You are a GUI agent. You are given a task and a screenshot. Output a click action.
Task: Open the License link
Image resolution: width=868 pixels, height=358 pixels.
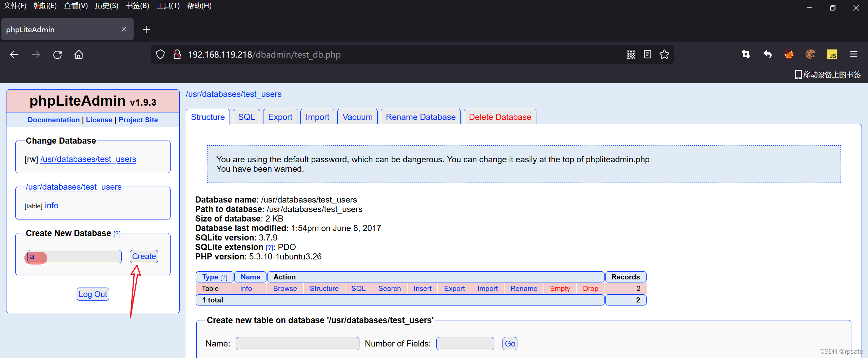point(99,120)
